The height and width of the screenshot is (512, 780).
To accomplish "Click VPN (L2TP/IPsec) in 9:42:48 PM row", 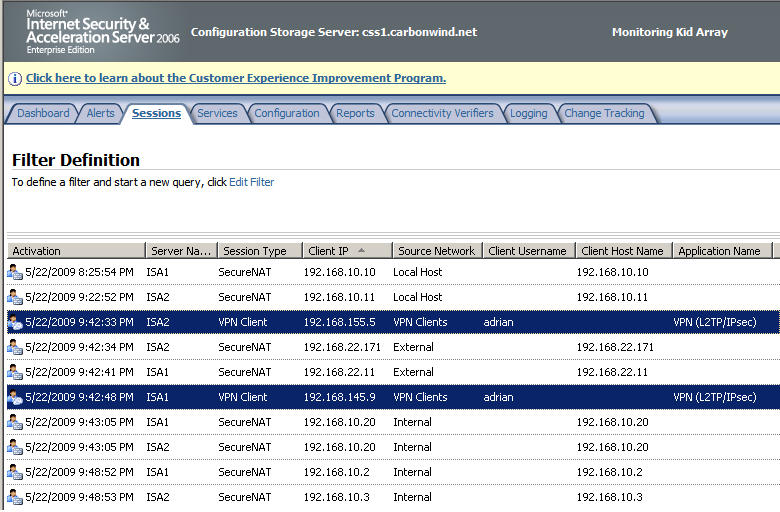I will click(715, 397).
